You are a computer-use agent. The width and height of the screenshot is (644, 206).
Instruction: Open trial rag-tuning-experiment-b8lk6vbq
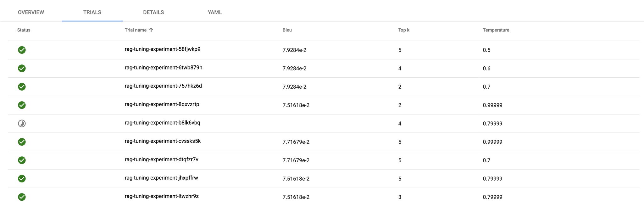coord(163,123)
